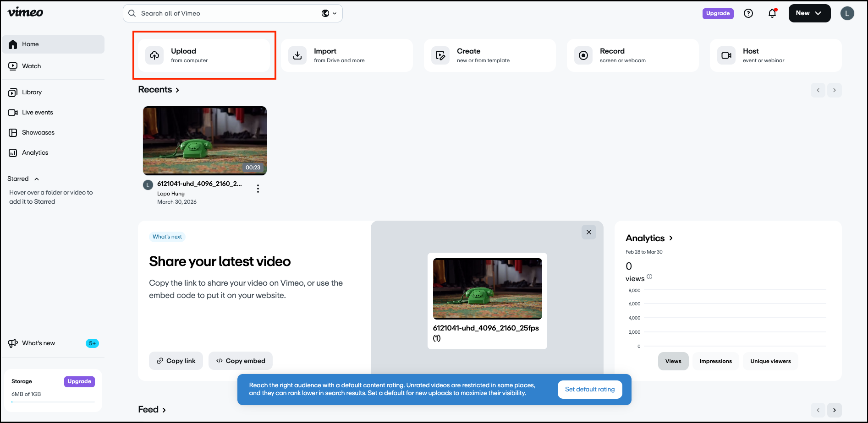868x423 pixels.
Task: Click the user avatar in top right
Action: (x=847, y=13)
